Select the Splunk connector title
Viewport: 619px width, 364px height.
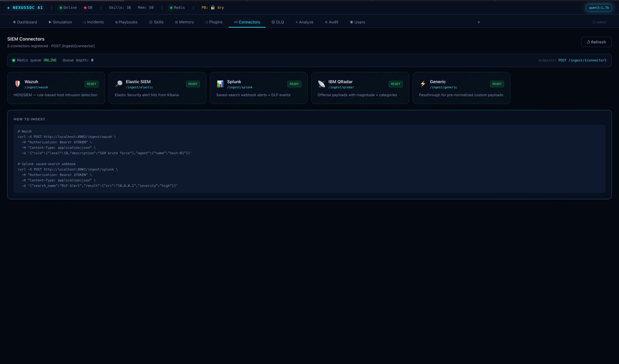tap(234, 82)
